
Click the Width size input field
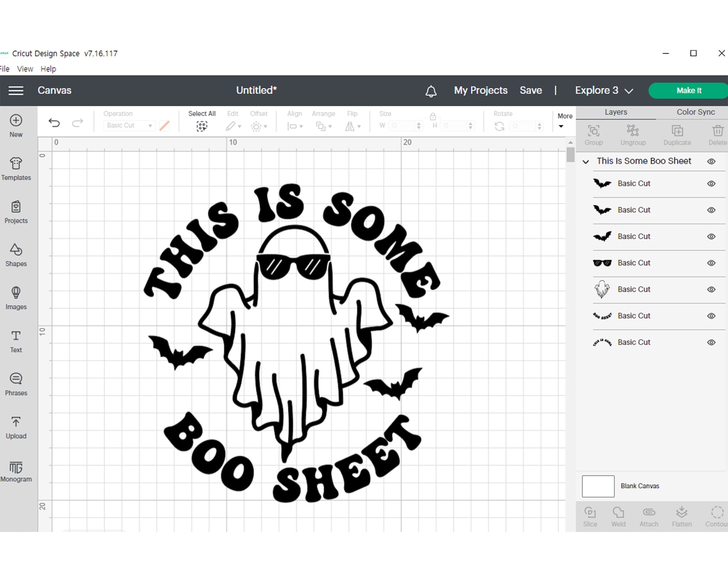tap(404, 126)
